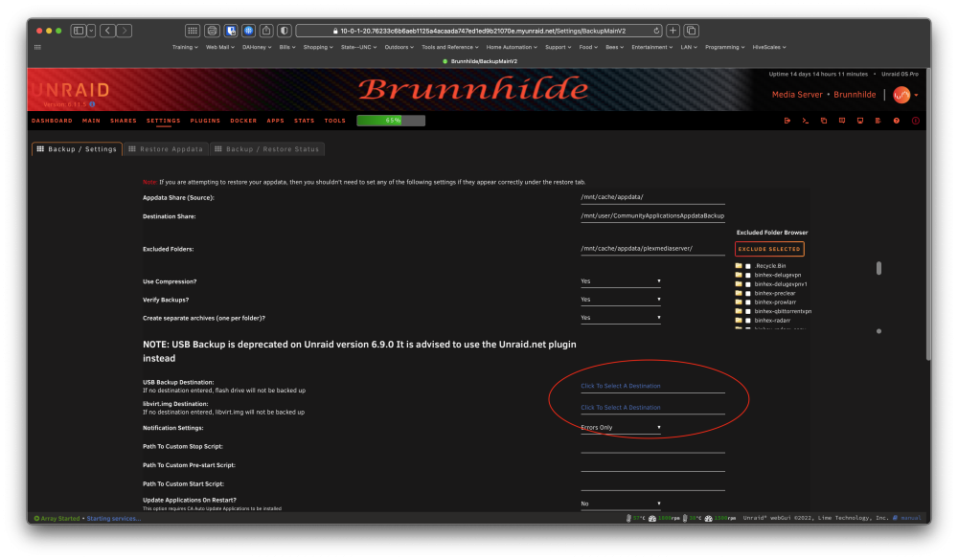Click the version info icon beside 6.11.5
The width and height of the screenshot is (958, 560).
coord(92,104)
